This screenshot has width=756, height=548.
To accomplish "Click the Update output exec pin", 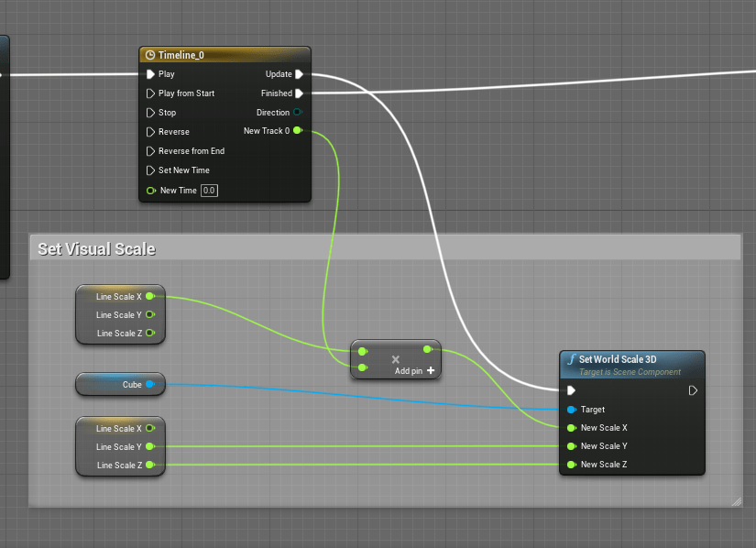I will tap(299, 74).
